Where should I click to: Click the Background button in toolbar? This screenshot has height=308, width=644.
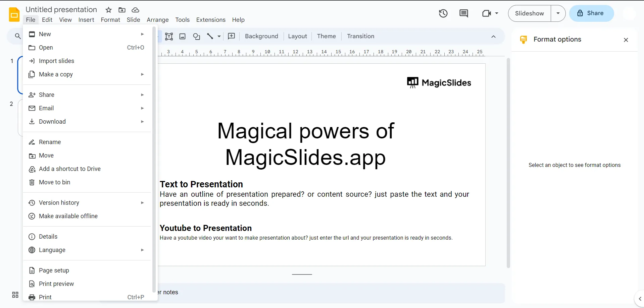[261, 36]
